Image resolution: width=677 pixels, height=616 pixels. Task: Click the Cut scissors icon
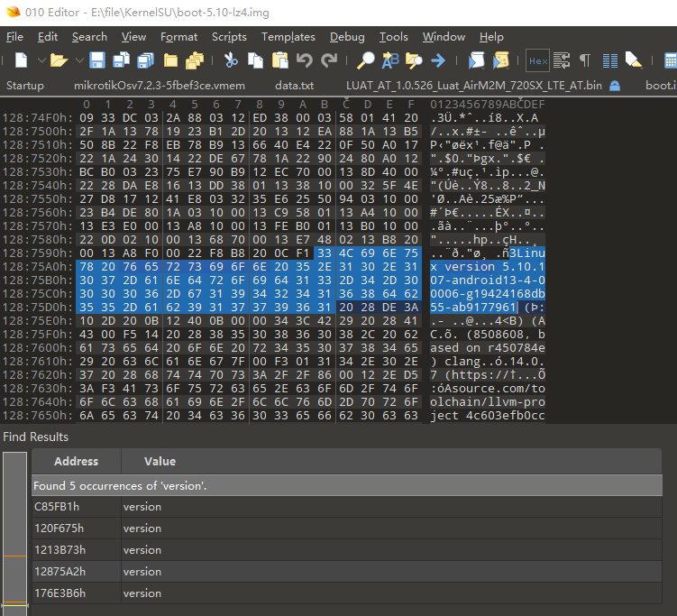pyautogui.click(x=231, y=60)
